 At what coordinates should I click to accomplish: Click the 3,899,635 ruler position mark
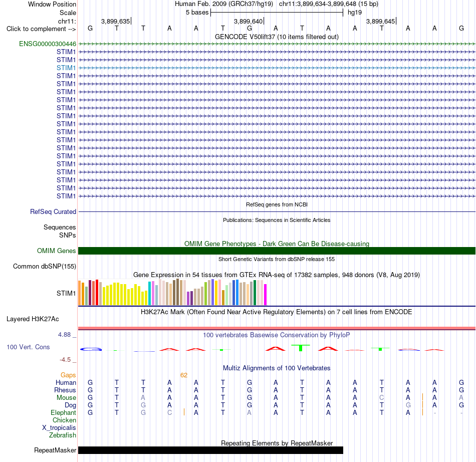[x=116, y=21]
